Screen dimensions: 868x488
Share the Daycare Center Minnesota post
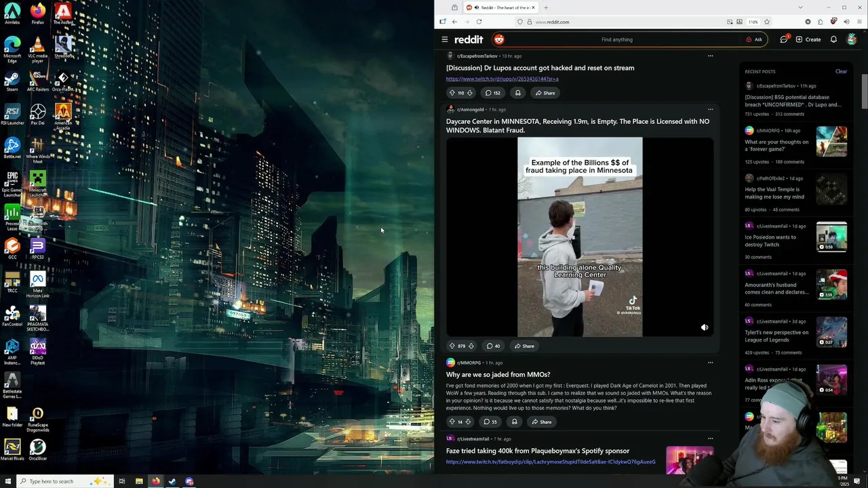click(524, 346)
